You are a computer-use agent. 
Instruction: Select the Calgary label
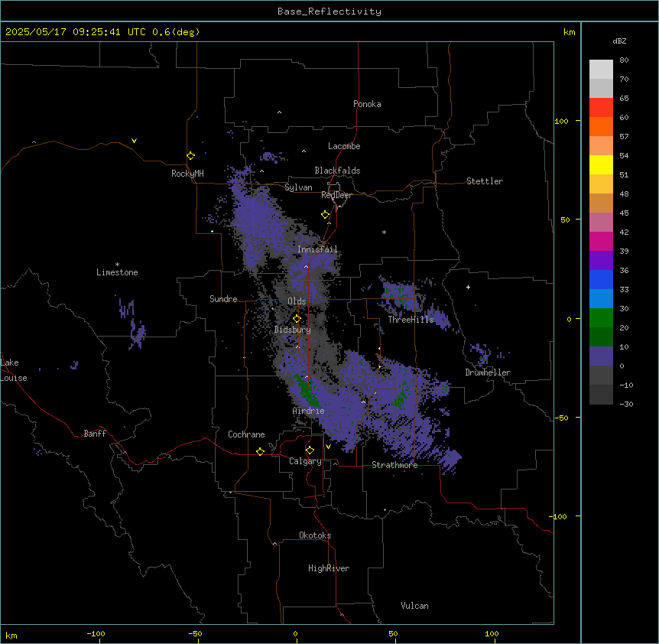(305, 461)
